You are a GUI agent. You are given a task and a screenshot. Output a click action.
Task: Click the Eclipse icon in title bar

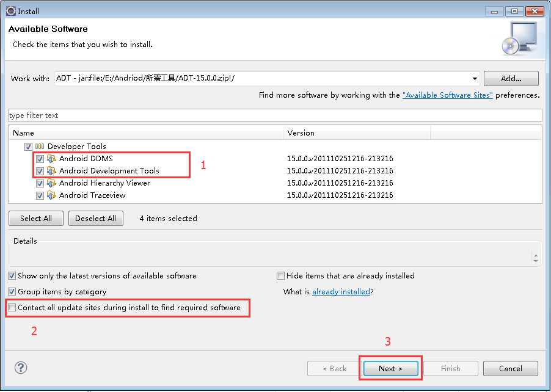pos(11,11)
